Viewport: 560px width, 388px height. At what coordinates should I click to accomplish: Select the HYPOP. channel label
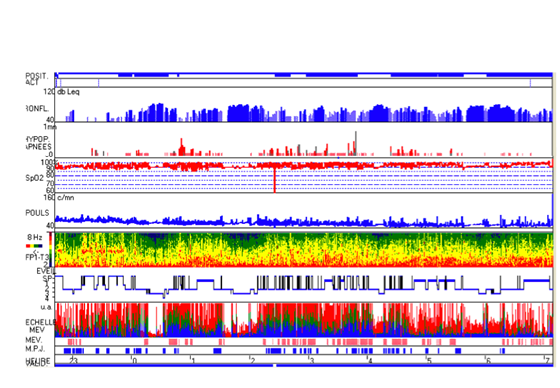pos(38,139)
